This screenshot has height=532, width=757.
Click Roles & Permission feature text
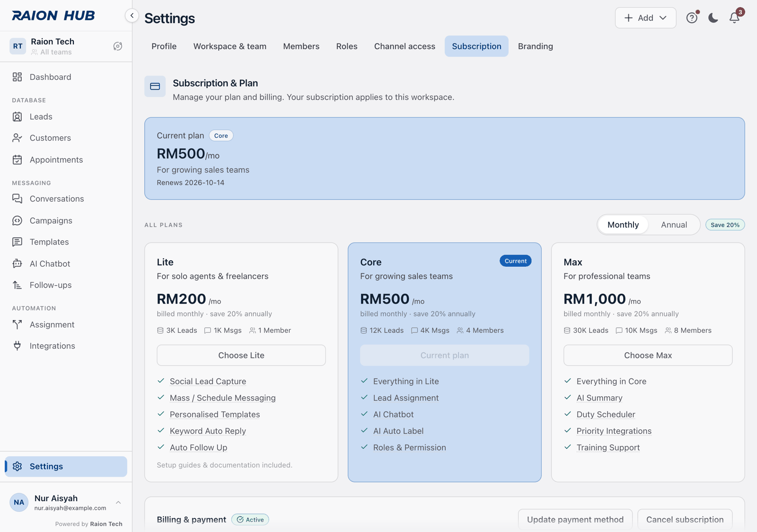point(409,448)
